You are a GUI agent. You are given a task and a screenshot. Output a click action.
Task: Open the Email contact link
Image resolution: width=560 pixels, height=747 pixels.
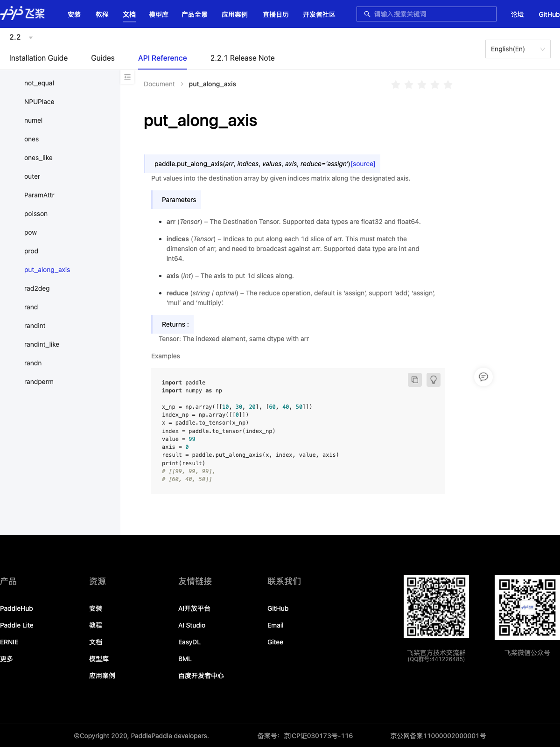[275, 625]
